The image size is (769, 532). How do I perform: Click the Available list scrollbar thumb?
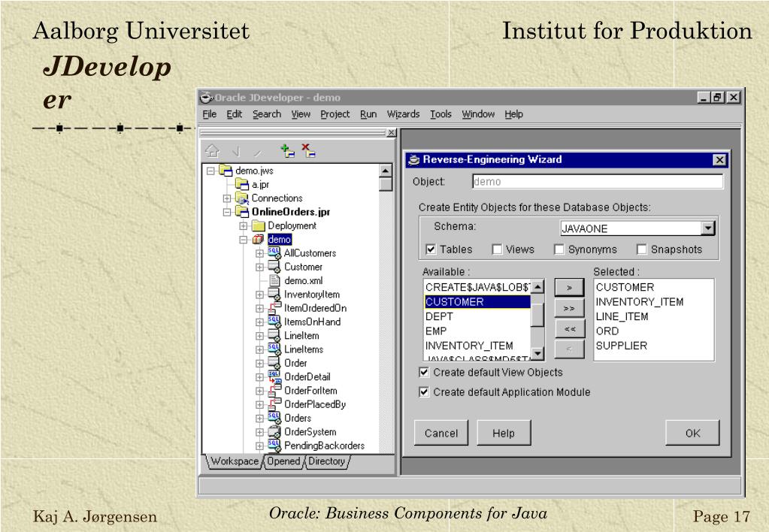[x=538, y=315]
